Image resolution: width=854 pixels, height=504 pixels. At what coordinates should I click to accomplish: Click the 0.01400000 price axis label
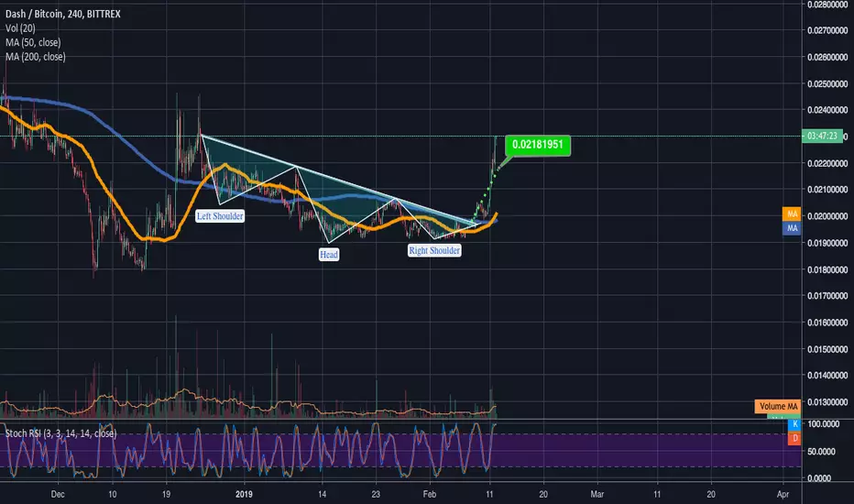(x=827, y=376)
